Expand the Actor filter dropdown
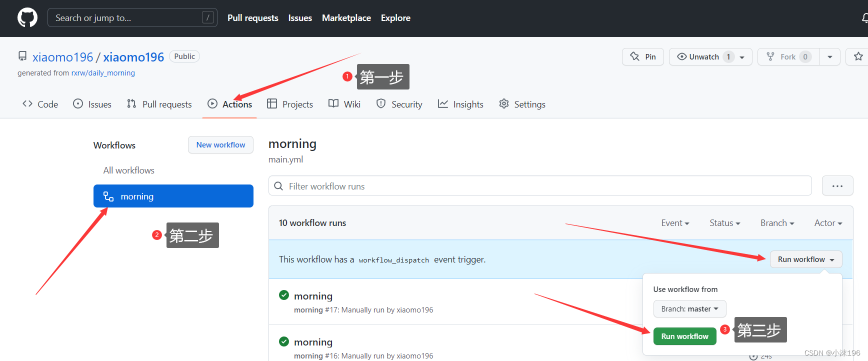The width and height of the screenshot is (868, 361). pyautogui.click(x=828, y=223)
